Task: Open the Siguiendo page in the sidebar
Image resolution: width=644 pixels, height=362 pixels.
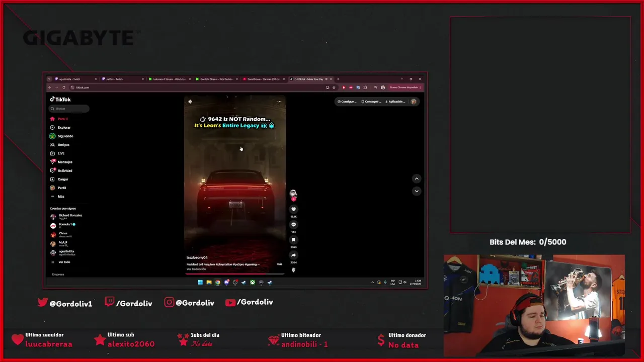Action: coord(62,136)
